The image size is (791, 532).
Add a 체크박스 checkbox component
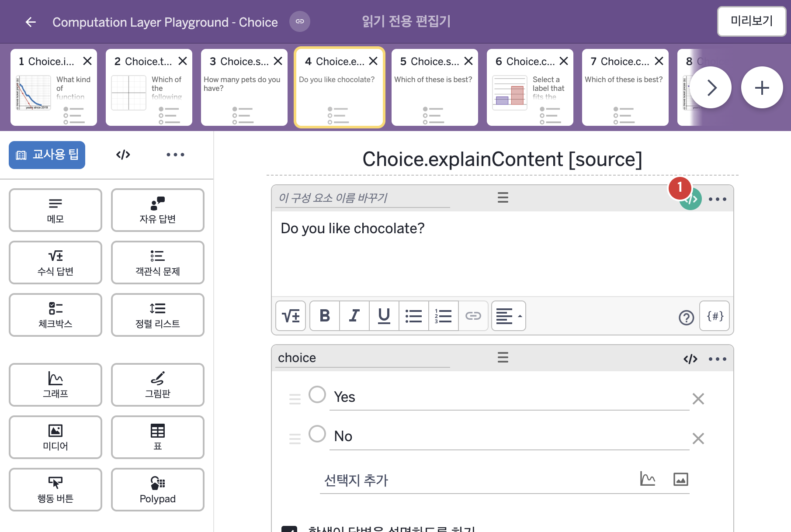click(x=56, y=315)
